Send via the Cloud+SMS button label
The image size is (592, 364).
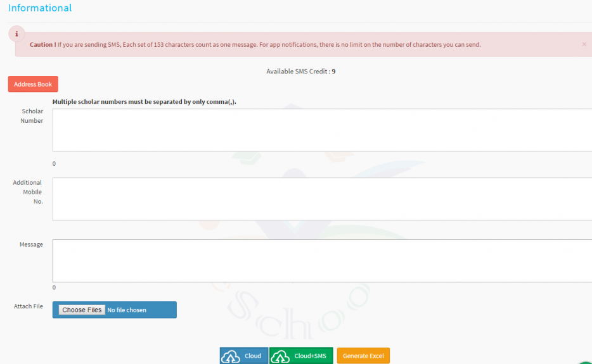click(x=310, y=356)
